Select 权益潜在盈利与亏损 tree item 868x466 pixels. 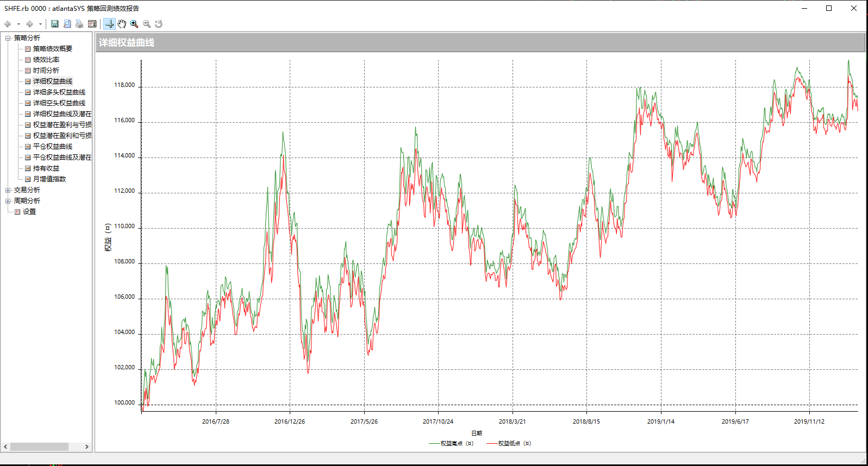62,125
